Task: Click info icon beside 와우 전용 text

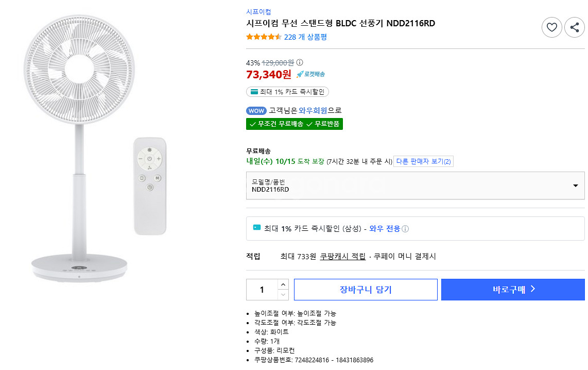Action: pos(406,229)
